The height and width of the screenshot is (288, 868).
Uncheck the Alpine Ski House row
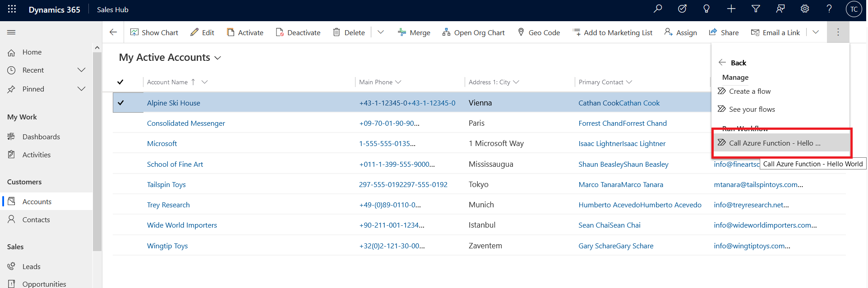(121, 103)
